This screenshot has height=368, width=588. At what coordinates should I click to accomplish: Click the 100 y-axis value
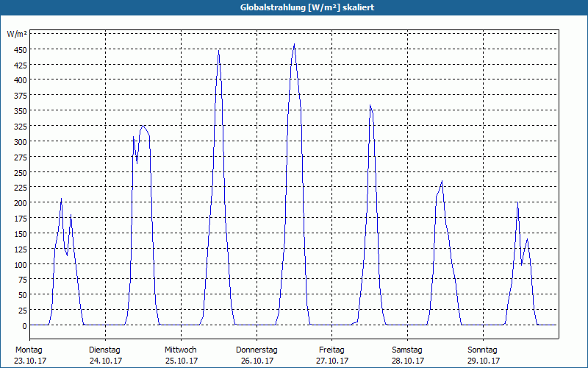21,265
